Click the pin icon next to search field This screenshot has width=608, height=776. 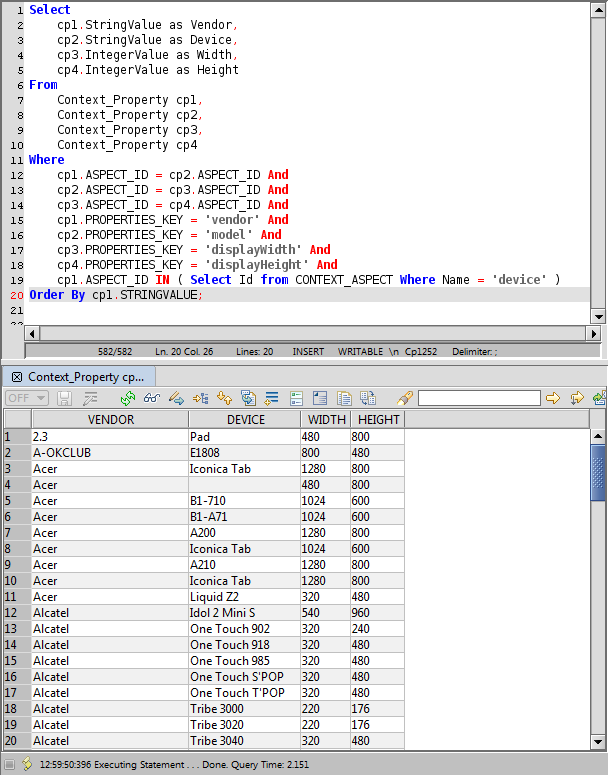click(405, 398)
